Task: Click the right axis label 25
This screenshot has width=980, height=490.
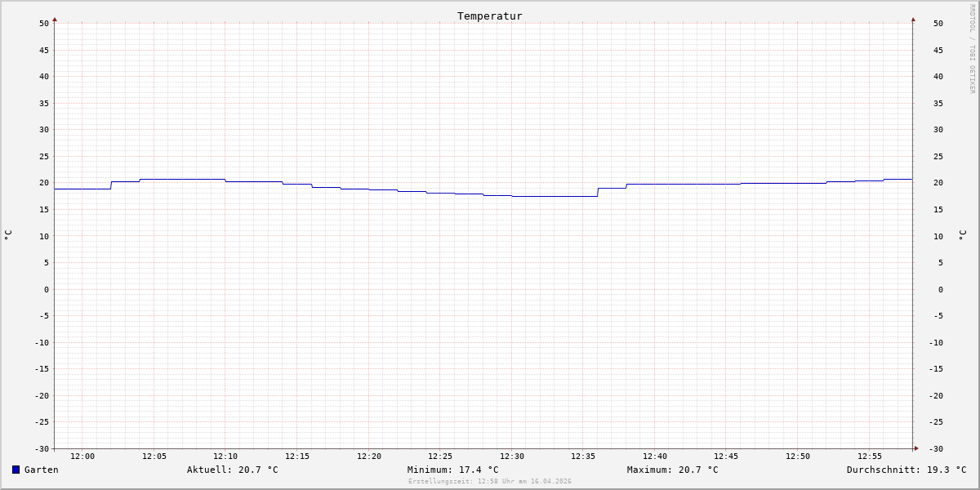Action: (938, 157)
